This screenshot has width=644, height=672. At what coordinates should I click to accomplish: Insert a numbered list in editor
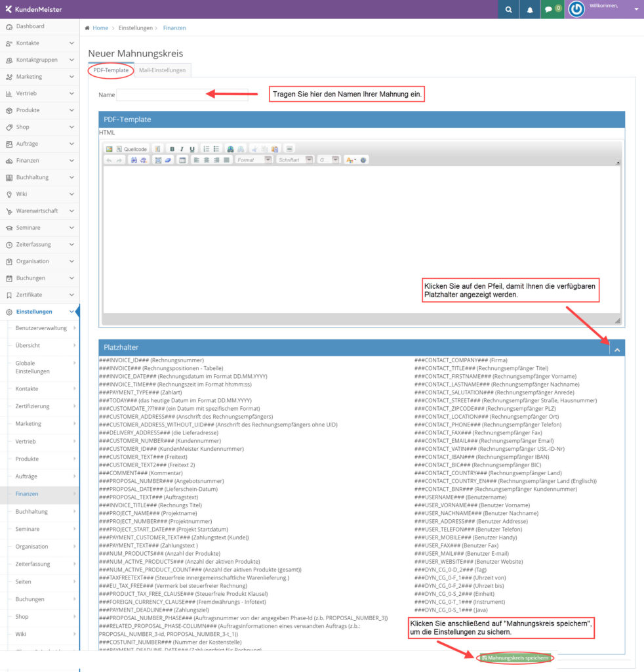[206, 149]
